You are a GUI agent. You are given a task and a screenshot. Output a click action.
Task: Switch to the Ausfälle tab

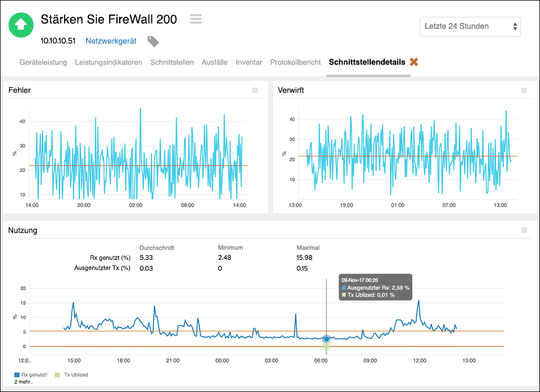(214, 62)
